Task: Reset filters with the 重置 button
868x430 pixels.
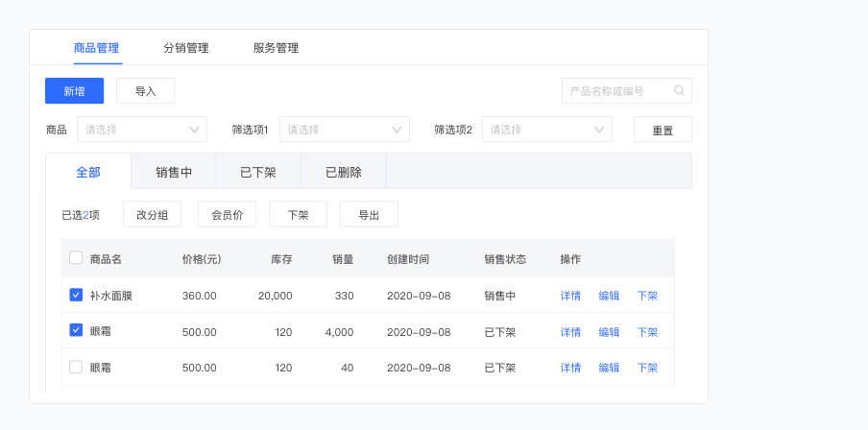Action: (663, 131)
